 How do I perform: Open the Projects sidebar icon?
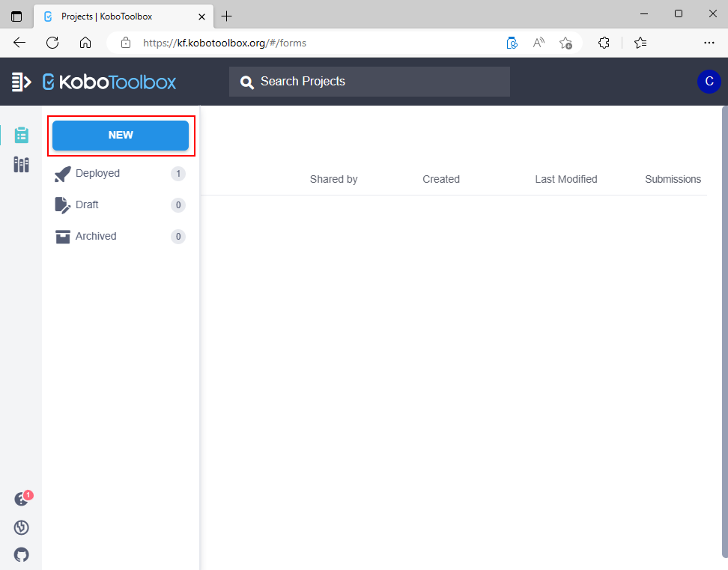21,135
